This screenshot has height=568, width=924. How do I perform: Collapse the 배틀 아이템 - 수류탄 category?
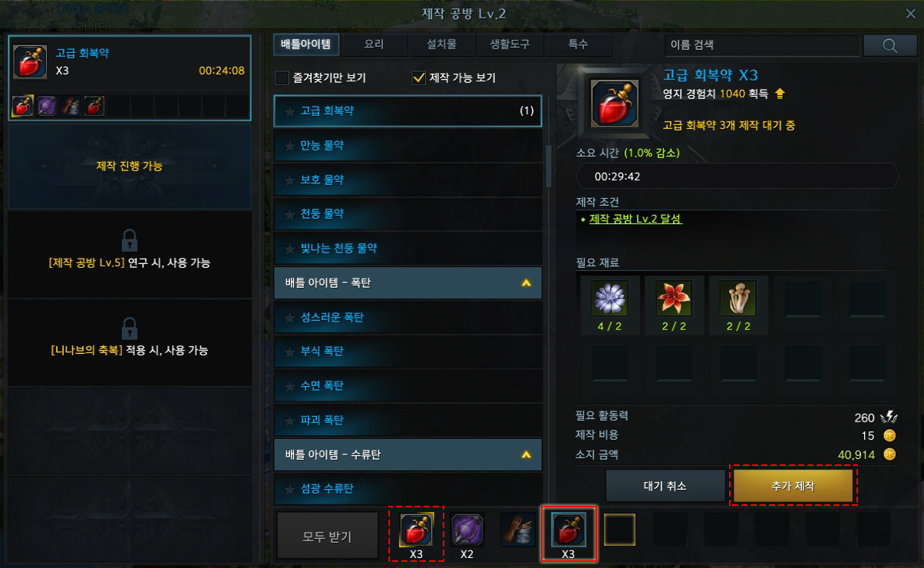click(x=526, y=455)
